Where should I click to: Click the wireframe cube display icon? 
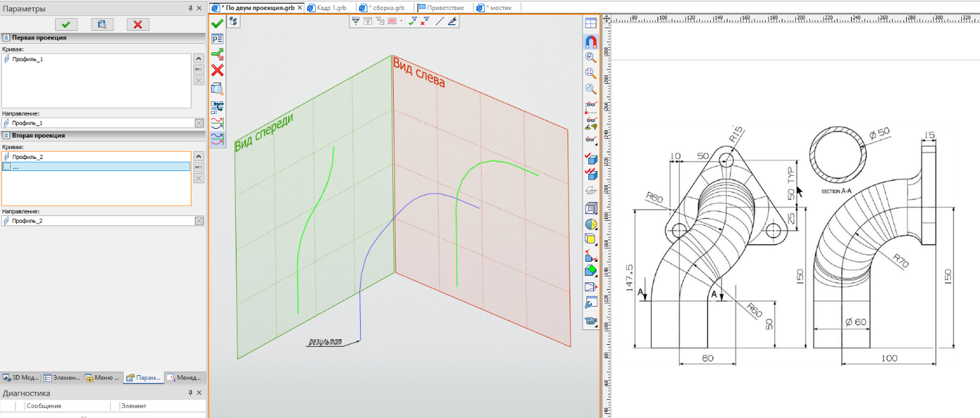591,207
